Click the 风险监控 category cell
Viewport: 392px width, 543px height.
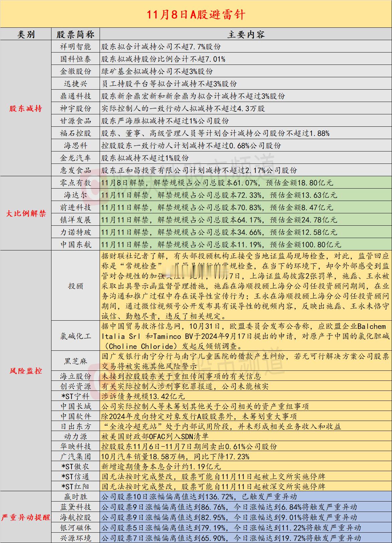point(25,370)
